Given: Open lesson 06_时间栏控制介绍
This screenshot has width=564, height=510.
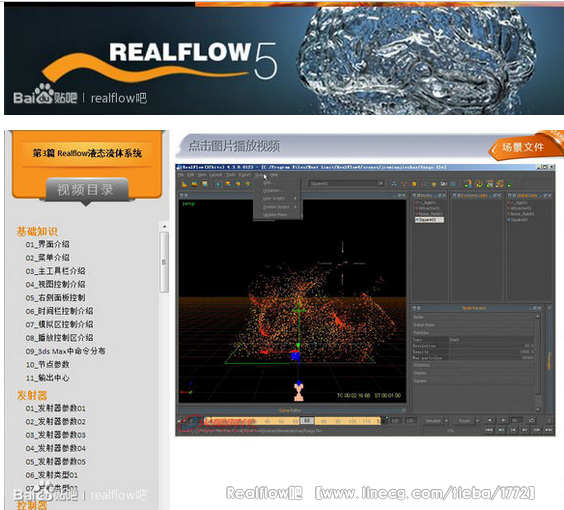Looking at the screenshot, I should coord(59,311).
